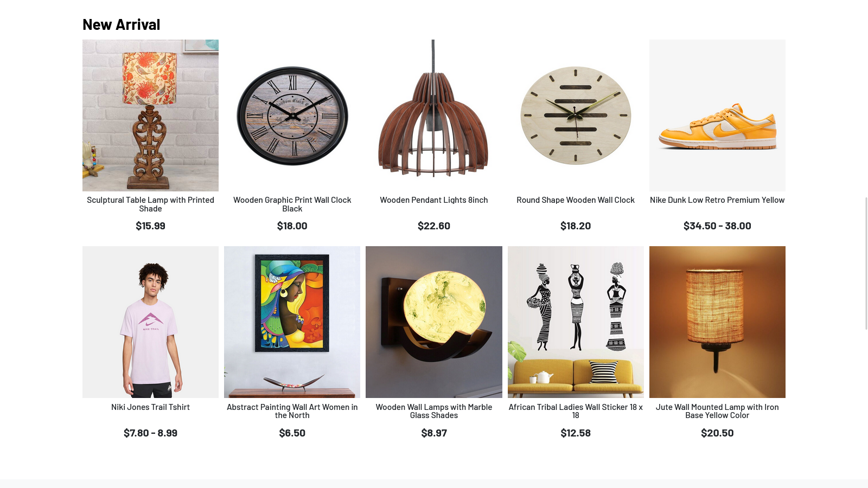Open the African Tribal Ladies sticker image
Viewport: 868px width, 488px height.
pos(576,322)
